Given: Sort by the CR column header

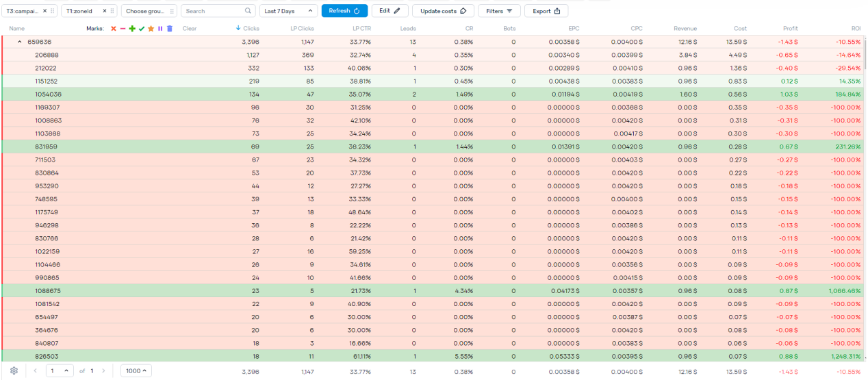Looking at the screenshot, I should coord(469,29).
